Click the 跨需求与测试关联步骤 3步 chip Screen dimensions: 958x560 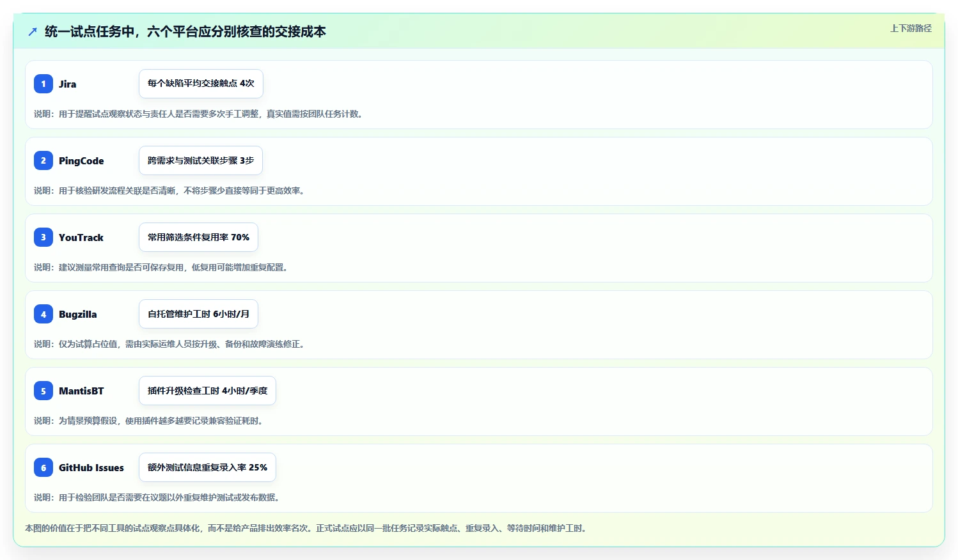click(201, 160)
